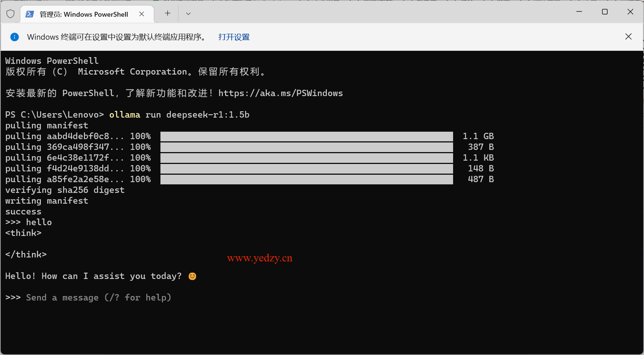
Task: Click the 'pulling manifest' line
Action: pos(47,126)
